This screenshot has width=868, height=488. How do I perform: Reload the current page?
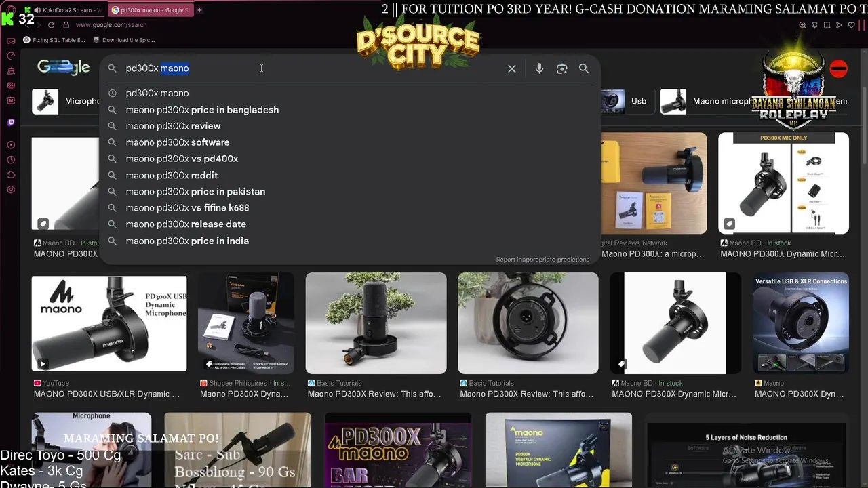click(51, 25)
